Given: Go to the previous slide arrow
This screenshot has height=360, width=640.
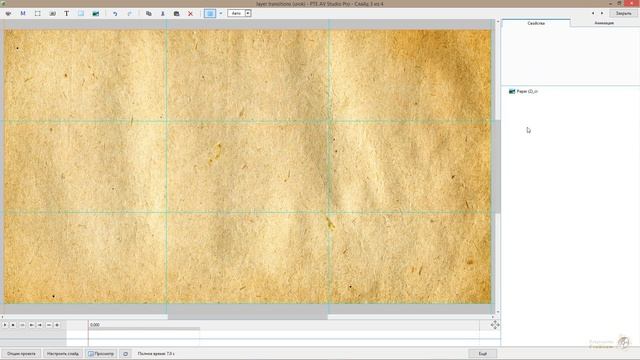Looking at the screenshot, I should tap(593, 13).
